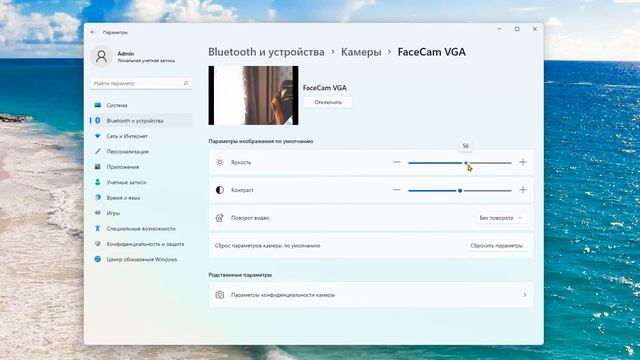The image size is (640, 360).
Task: Click the Яркость sun icon
Action: coord(220,162)
